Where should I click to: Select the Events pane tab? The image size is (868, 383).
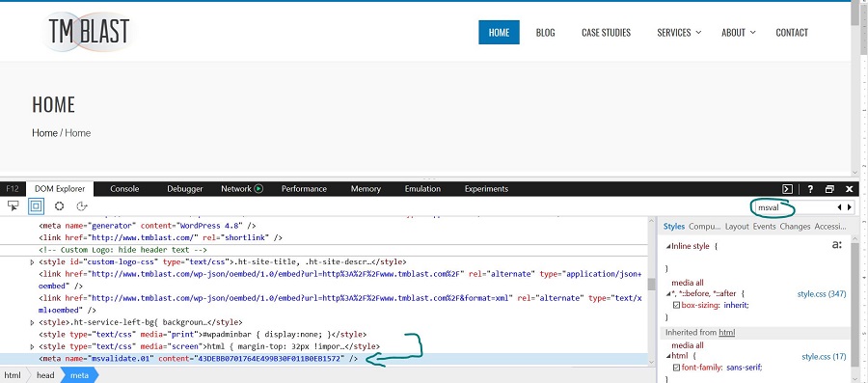tap(765, 227)
